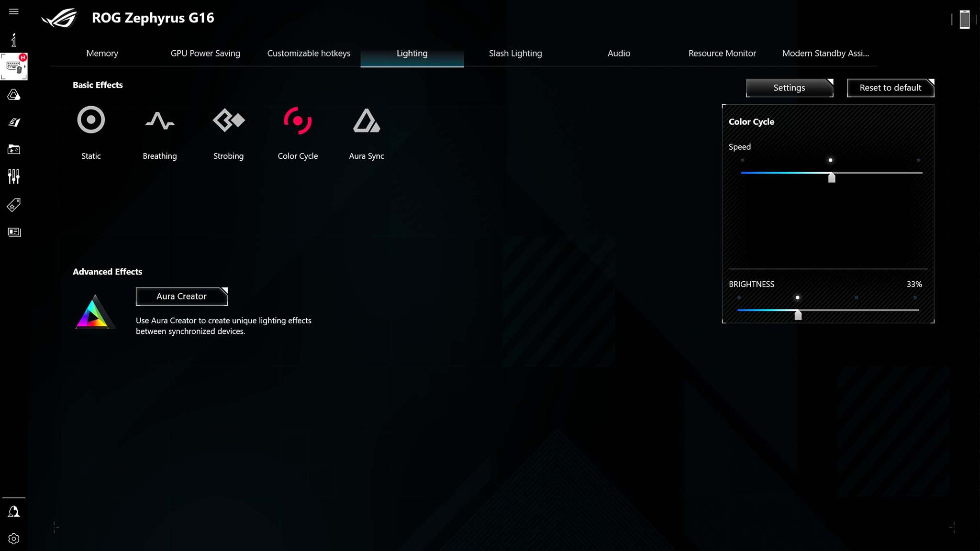Open the Aura Creator advanced effects tool

click(181, 295)
